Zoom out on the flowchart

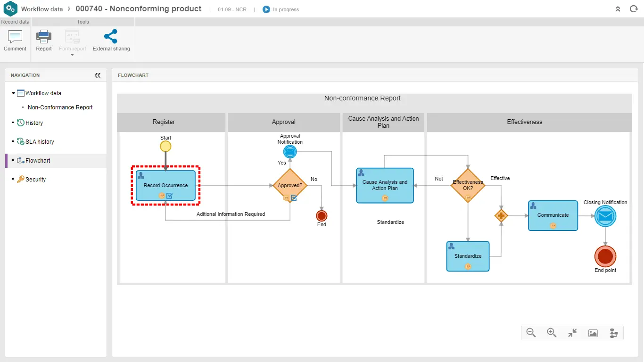coord(530,333)
